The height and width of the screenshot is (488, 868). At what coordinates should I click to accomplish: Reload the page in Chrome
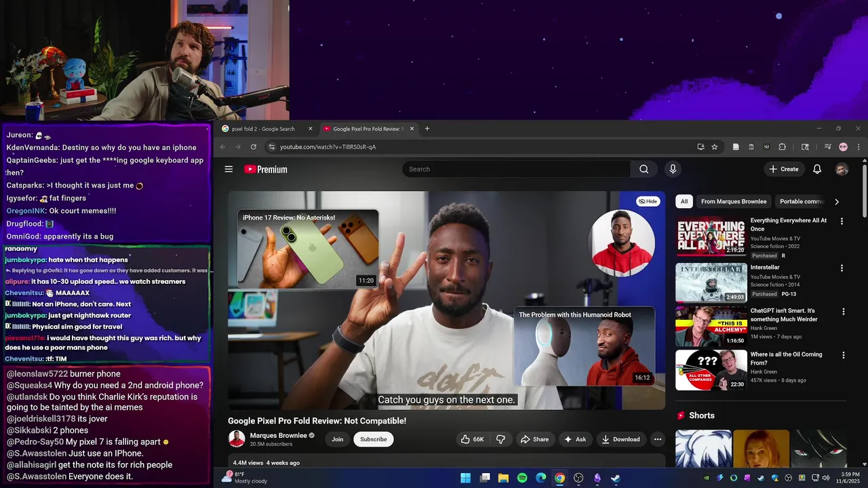point(254,147)
